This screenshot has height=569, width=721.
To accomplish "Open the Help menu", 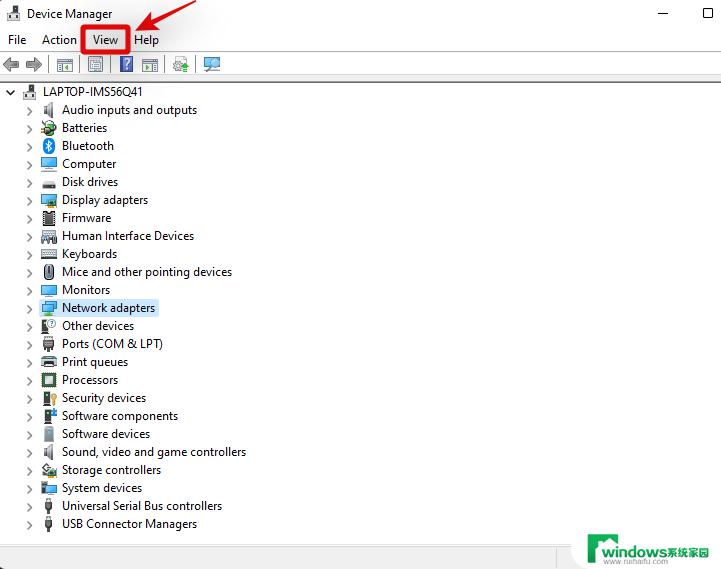I will [x=146, y=40].
